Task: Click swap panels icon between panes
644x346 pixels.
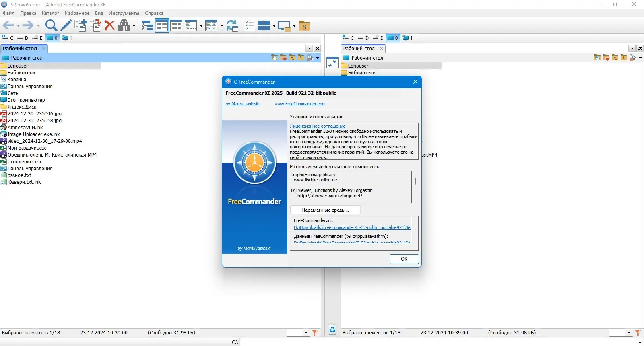Action: point(332,63)
